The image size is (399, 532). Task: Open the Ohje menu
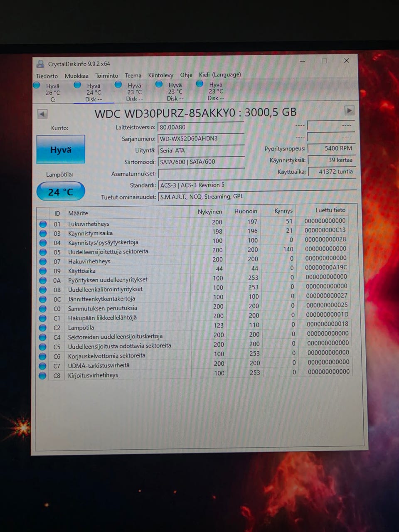click(186, 75)
